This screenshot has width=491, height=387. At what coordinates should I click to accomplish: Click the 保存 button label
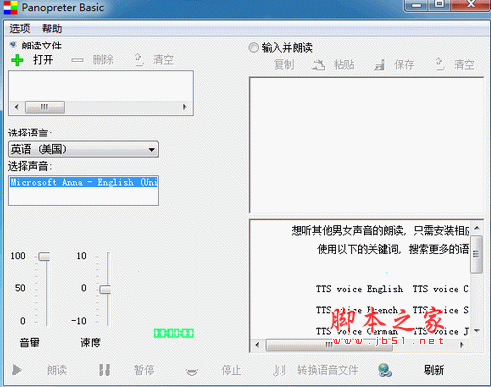tap(404, 64)
